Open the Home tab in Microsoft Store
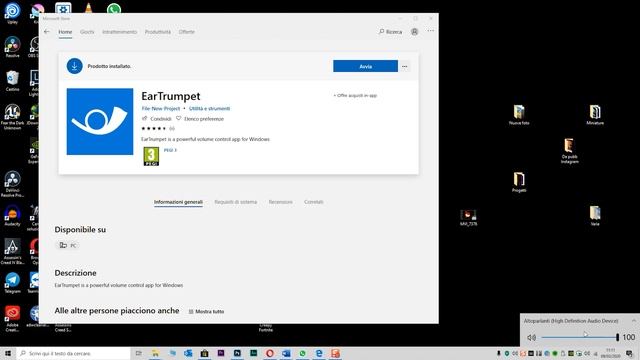The height and width of the screenshot is (360, 640). pos(65,32)
